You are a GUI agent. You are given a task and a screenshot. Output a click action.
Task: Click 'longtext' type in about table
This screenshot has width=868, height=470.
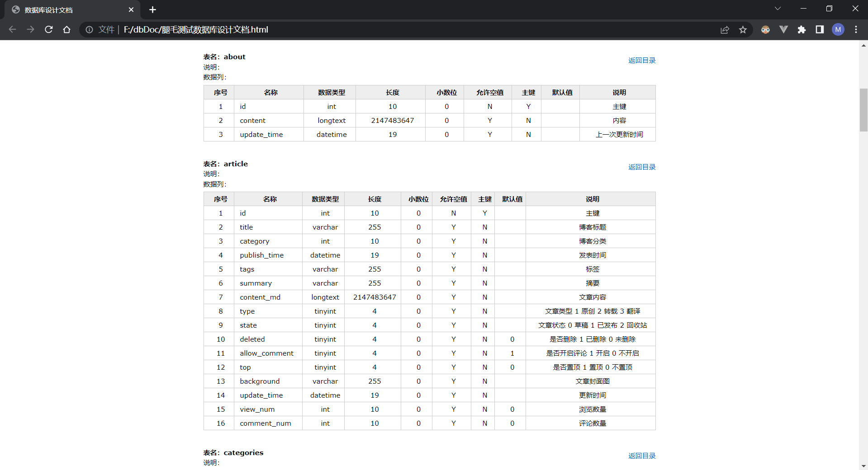330,120
